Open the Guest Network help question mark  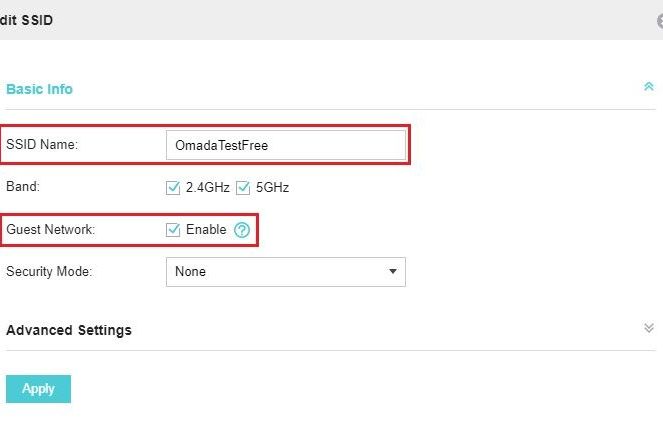click(x=242, y=230)
